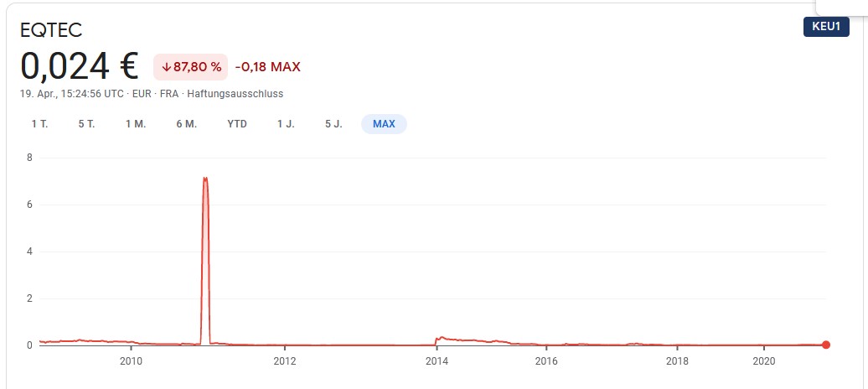Image resolution: width=868 pixels, height=389 pixels.
Task: Show the 1 J. chart view
Action: [x=286, y=124]
